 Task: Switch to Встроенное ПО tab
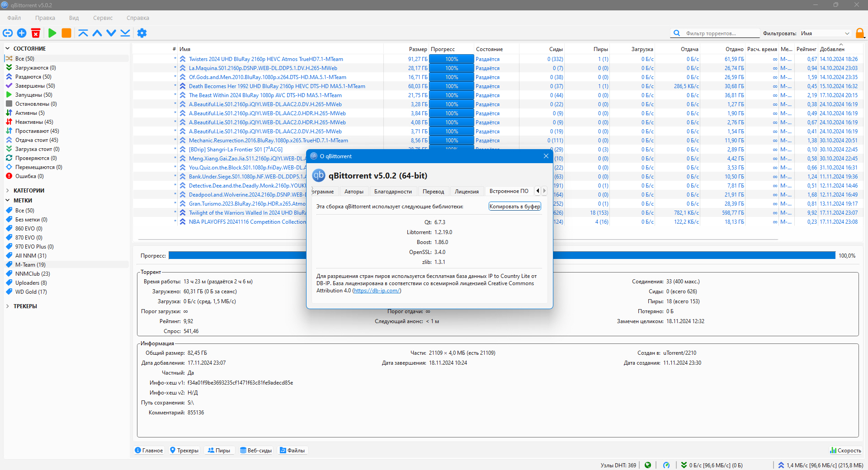pyautogui.click(x=509, y=191)
